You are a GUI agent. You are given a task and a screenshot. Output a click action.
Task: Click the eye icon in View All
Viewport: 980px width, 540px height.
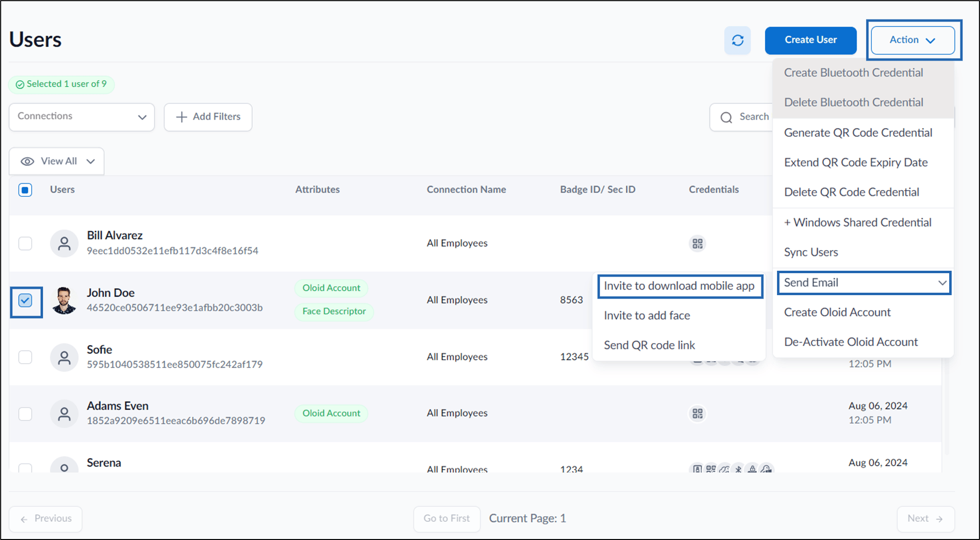[x=27, y=161]
